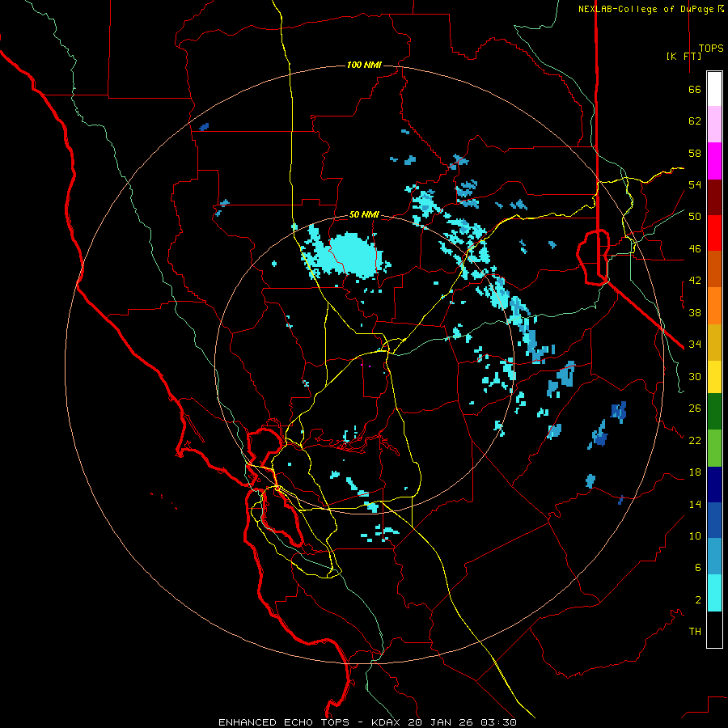Screen dimensions: 728x728
Task: Pick the medium blue legend block
Action: click(714, 520)
